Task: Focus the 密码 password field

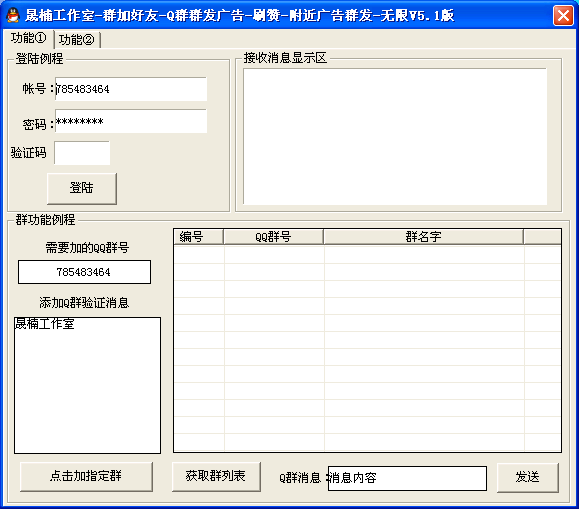Action: tap(131, 121)
